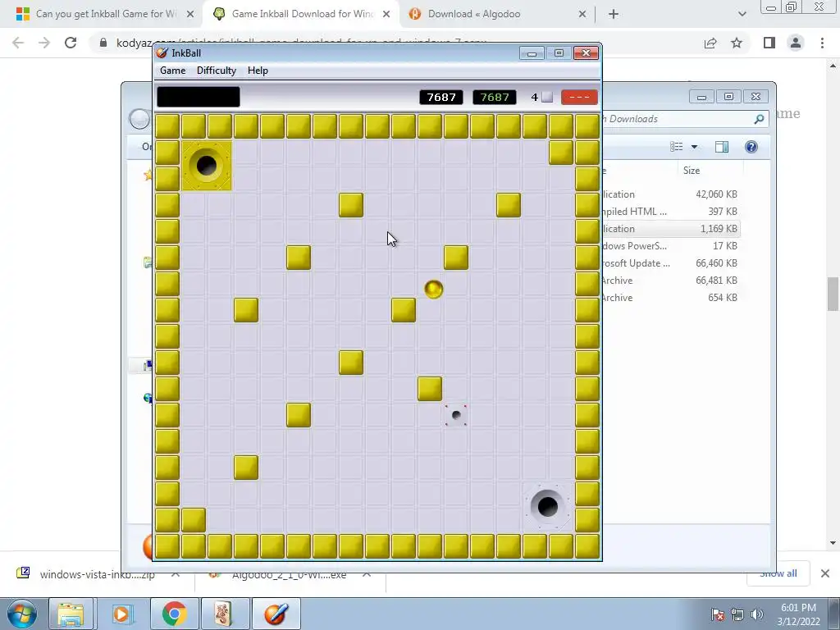Open the Help menu in InkBall
The image size is (840, 630).
pyautogui.click(x=258, y=71)
